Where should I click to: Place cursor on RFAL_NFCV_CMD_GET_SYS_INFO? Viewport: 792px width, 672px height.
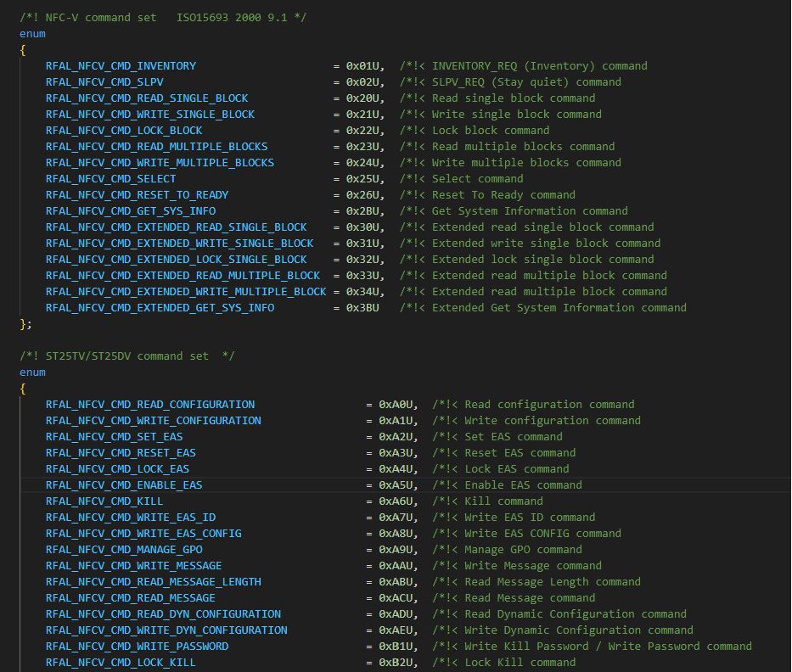click(131, 211)
